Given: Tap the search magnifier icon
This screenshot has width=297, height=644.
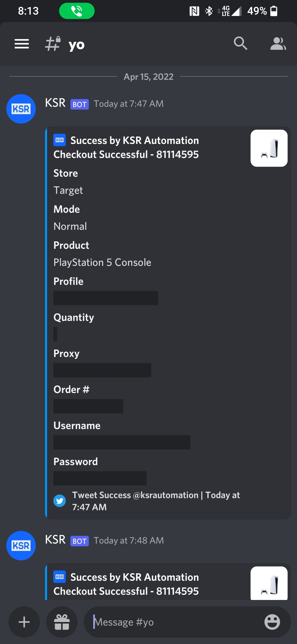Looking at the screenshot, I should [240, 43].
